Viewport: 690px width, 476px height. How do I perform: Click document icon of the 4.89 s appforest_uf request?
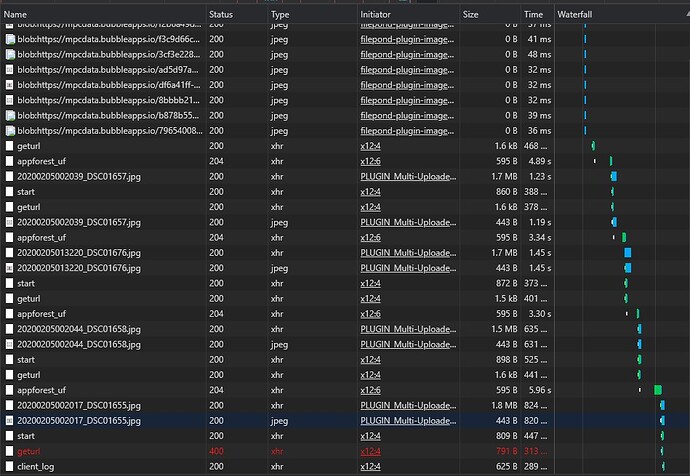(x=9, y=161)
